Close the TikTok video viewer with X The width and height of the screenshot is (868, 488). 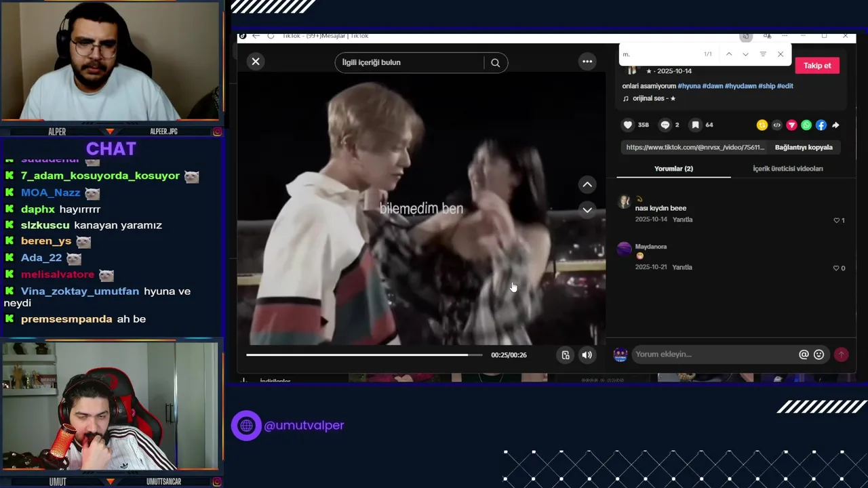[256, 62]
